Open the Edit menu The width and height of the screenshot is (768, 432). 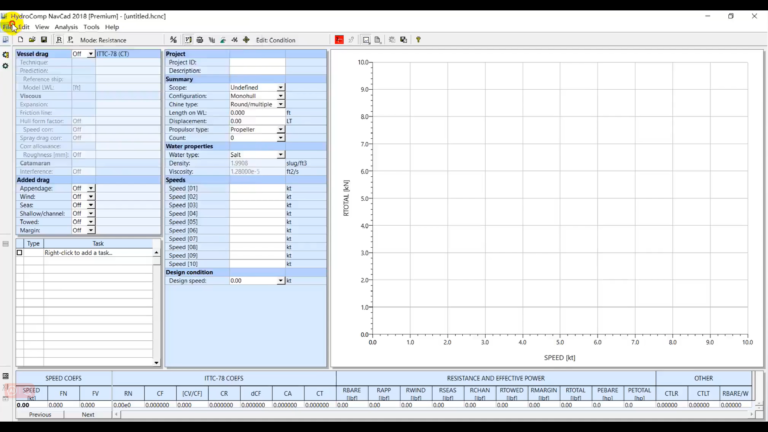coord(24,27)
